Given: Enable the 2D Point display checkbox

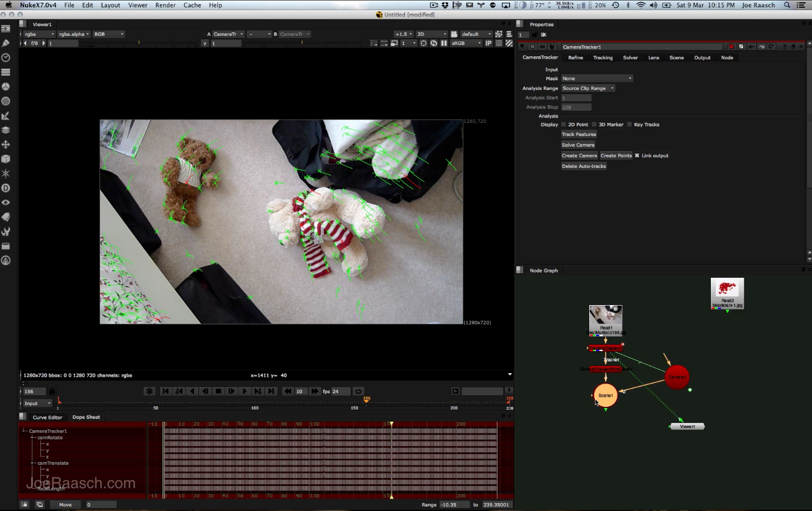Looking at the screenshot, I should pos(564,125).
